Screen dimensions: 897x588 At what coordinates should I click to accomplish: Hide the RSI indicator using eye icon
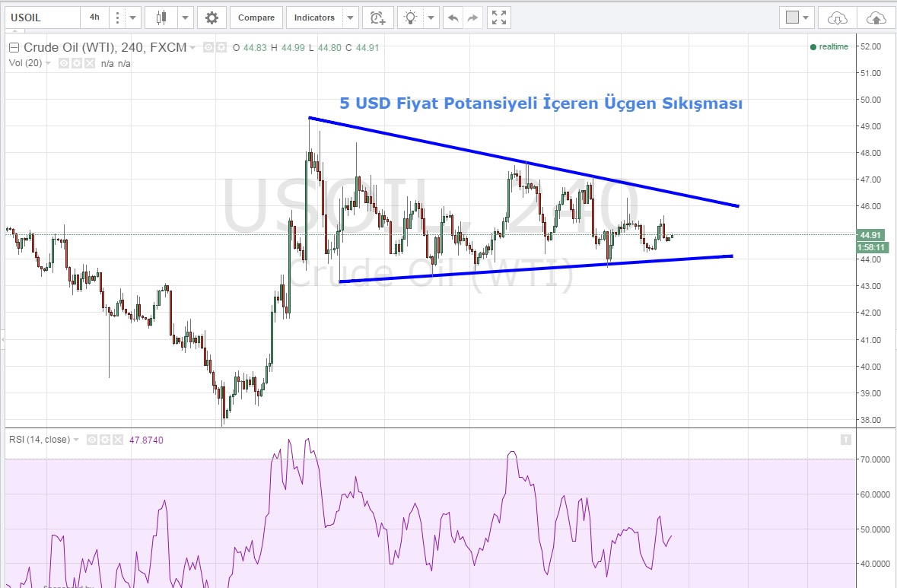point(91,440)
